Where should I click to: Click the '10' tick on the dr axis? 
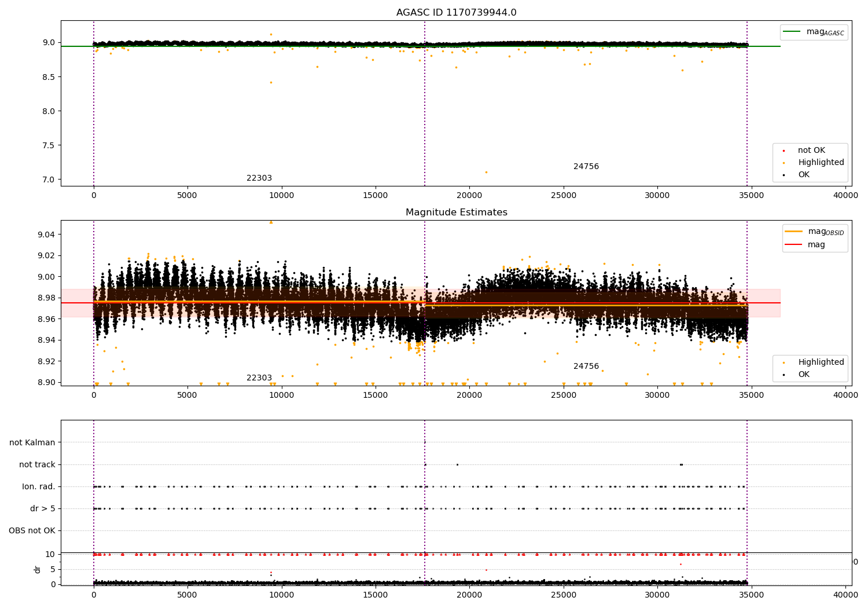(x=50, y=554)
